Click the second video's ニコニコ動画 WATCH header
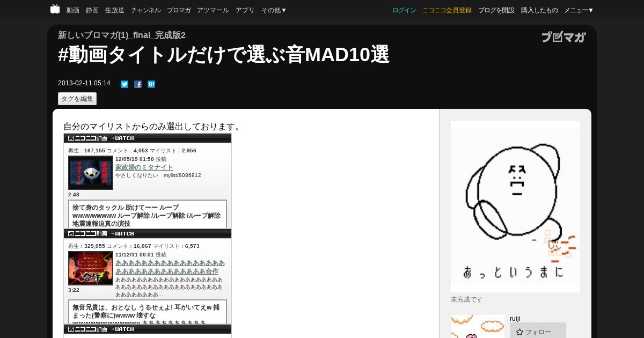Screen dimensions: 644x338 (x=148, y=234)
